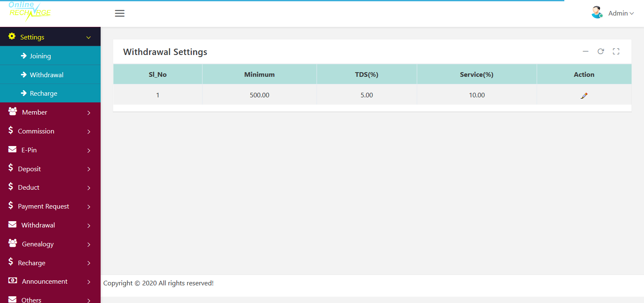Click the arrow icon beside Joining
644x303 pixels.
pyautogui.click(x=24, y=55)
